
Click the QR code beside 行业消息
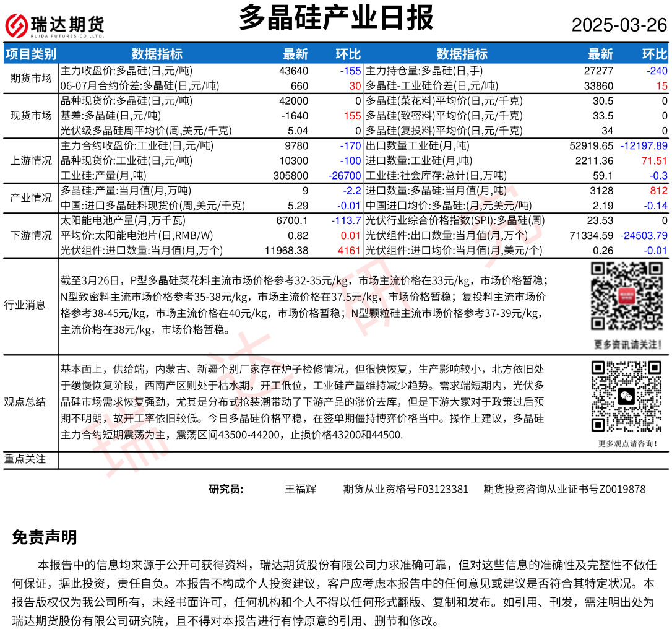tap(627, 297)
